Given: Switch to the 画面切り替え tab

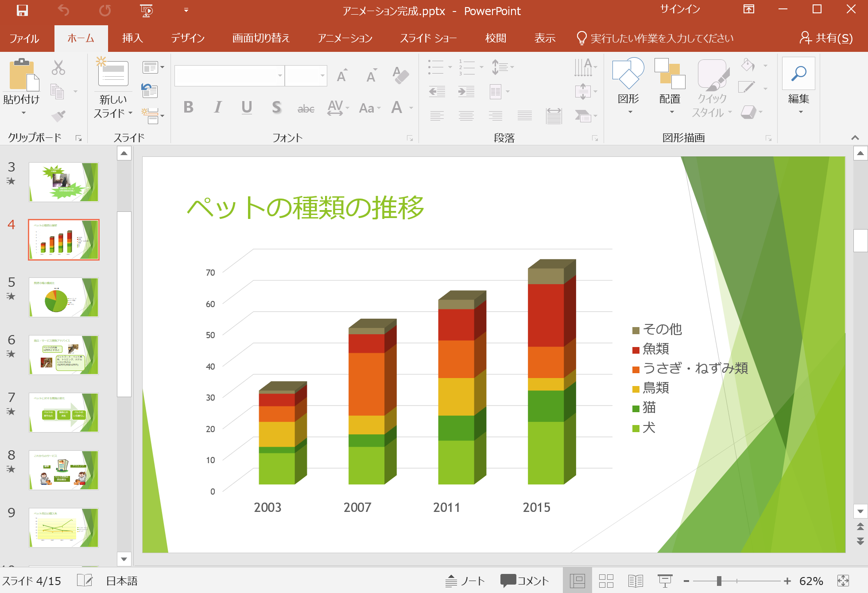Looking at the screenshot, I should click(261, 38).
